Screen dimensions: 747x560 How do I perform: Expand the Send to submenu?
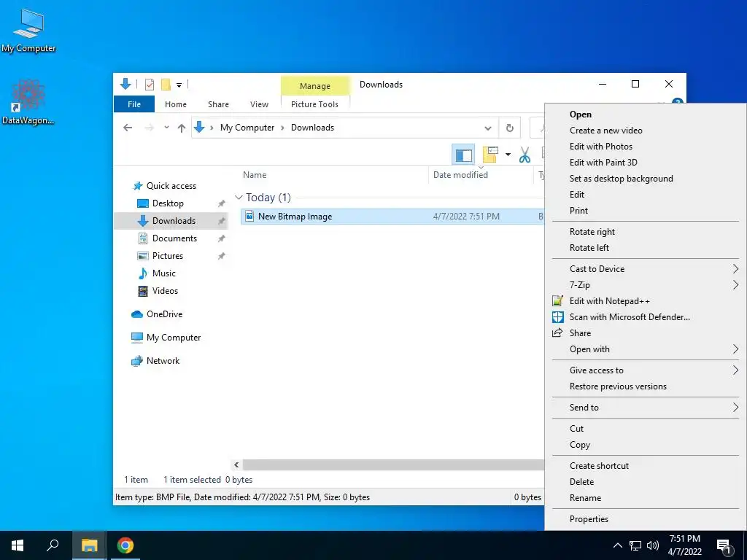point(646,408)
